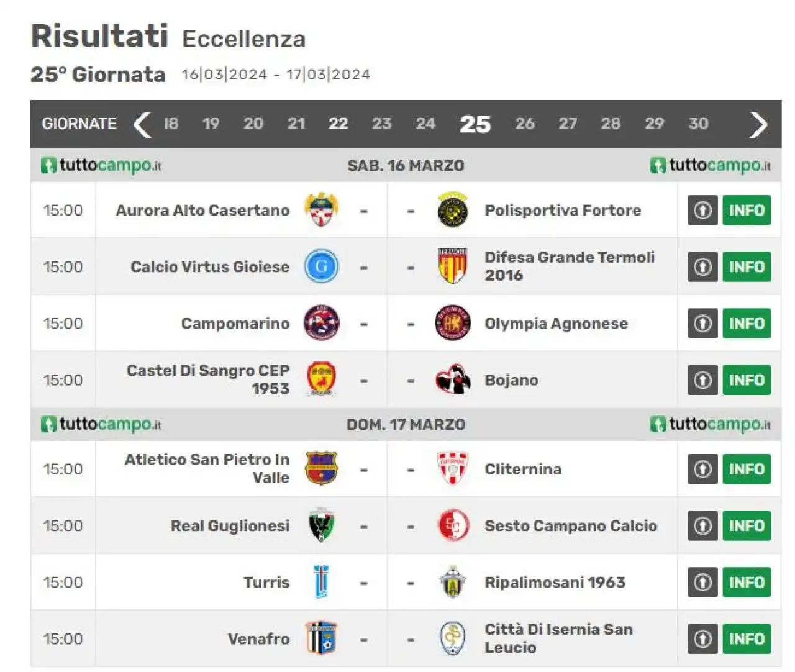Open the Olympia Agnonese team link

tap(556, 324)
